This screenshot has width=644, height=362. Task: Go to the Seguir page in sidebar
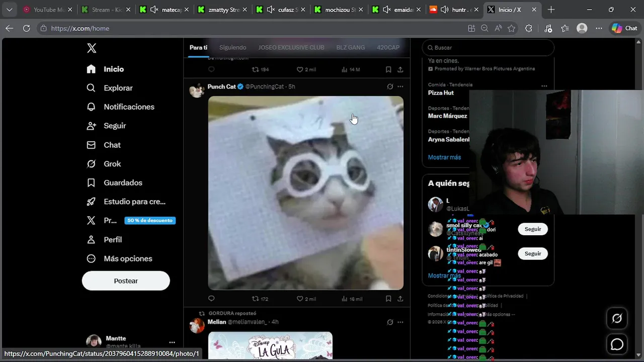(106, 126)
